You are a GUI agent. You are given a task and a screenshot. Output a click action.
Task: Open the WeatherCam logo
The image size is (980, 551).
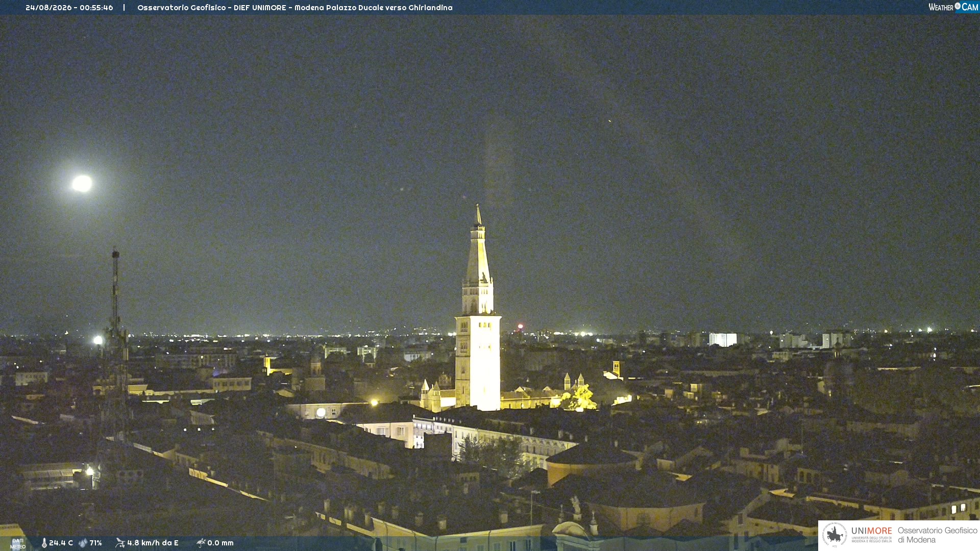point(953,7)
